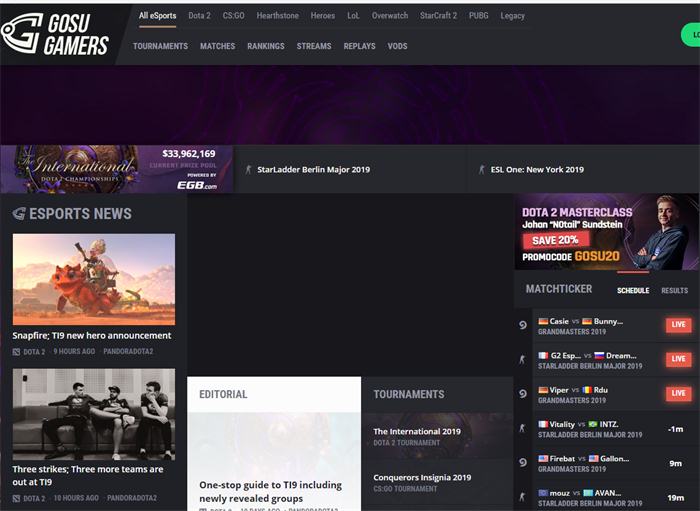This screenshot has height=511, width=700.
Task: Open Vitality vs INTZ match row
Action: coord(607,428)
